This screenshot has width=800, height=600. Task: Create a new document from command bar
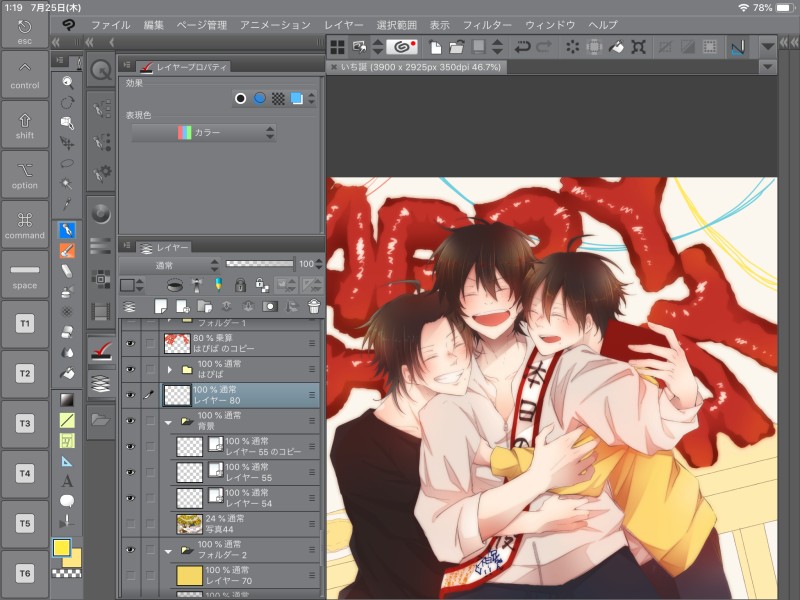coord(435,47)
